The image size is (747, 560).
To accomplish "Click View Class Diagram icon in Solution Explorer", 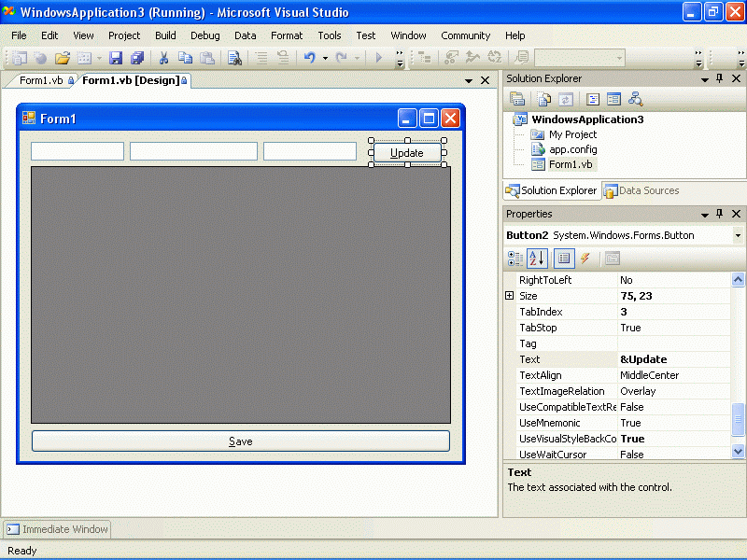I will click(x=635, y=99).
